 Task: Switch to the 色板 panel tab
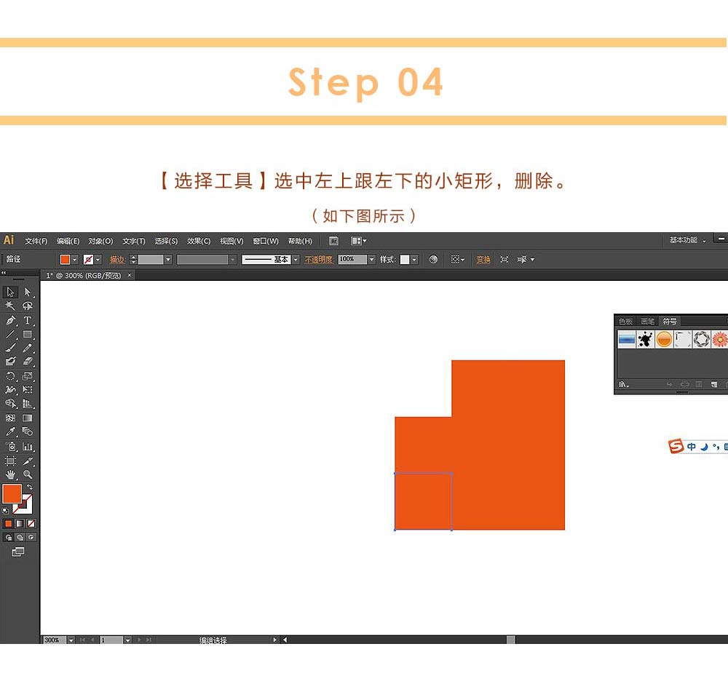pos(625,321)
